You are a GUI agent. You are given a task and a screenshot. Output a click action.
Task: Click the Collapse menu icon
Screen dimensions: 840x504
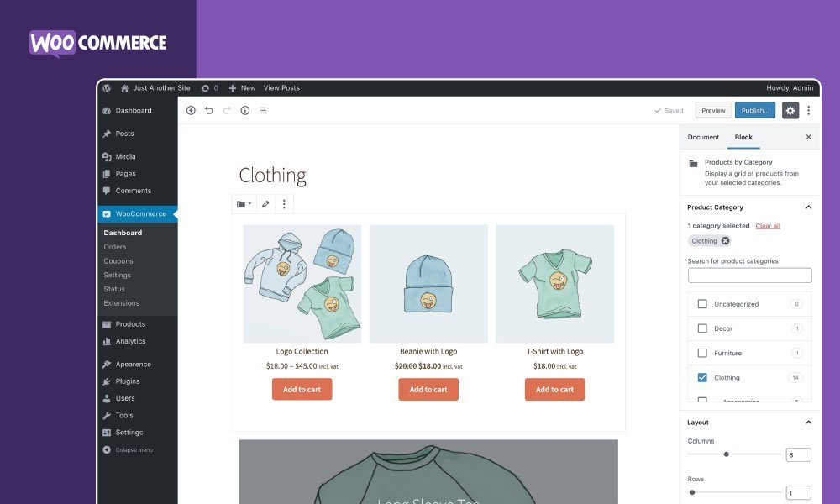[107, 450]
